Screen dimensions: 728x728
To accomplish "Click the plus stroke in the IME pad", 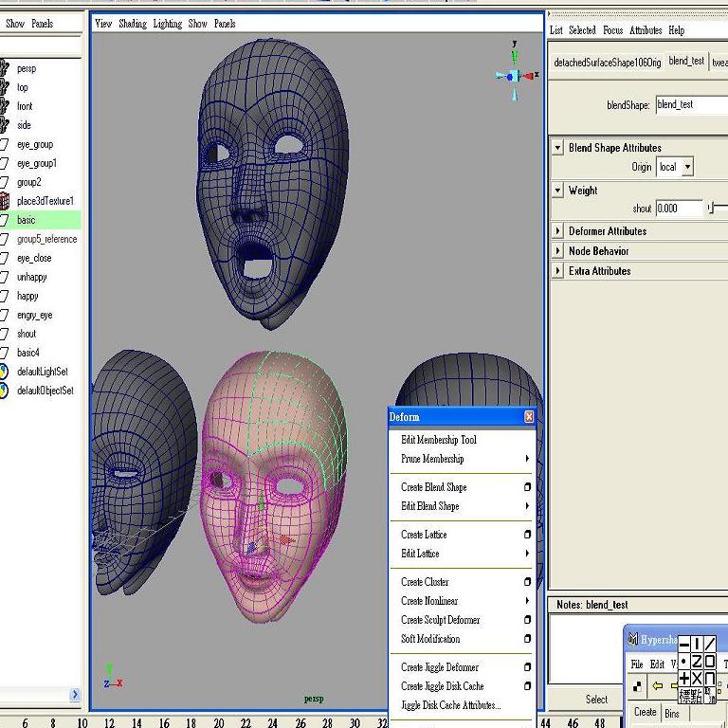I will [x=684, y=678].
